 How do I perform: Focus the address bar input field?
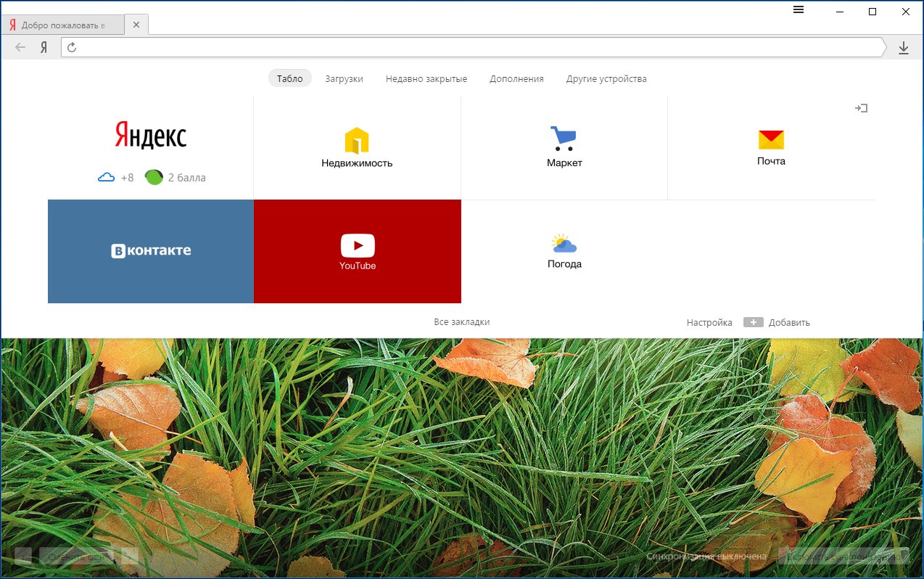pos(471,48)
